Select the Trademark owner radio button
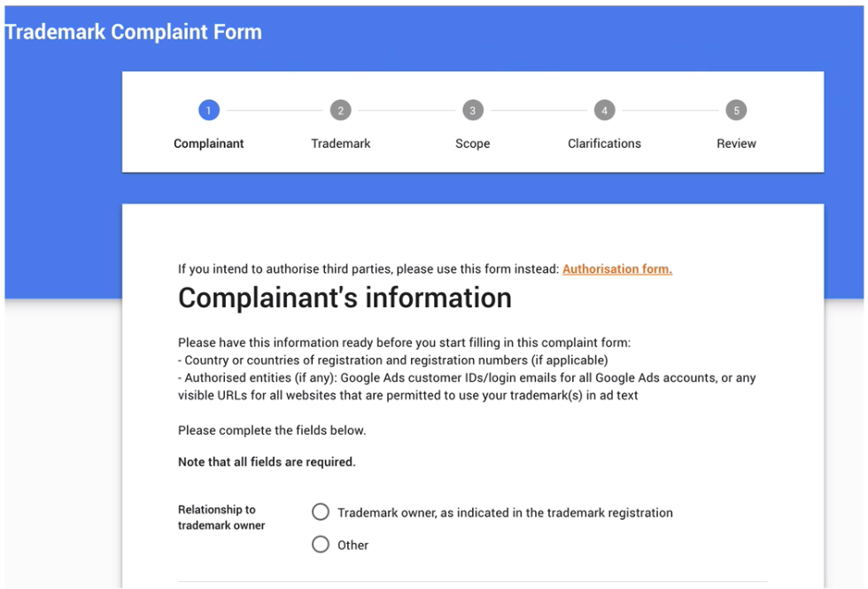 tap(321, 512)
